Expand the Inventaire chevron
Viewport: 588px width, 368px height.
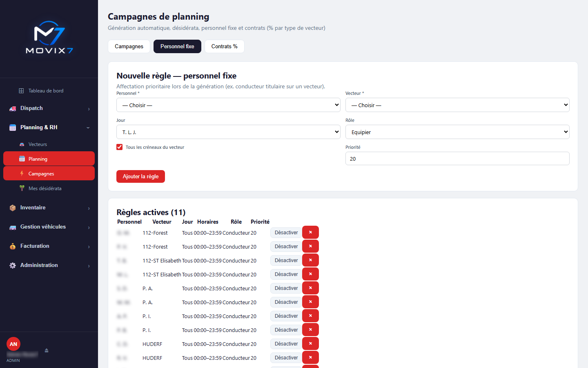pos(89,208)
